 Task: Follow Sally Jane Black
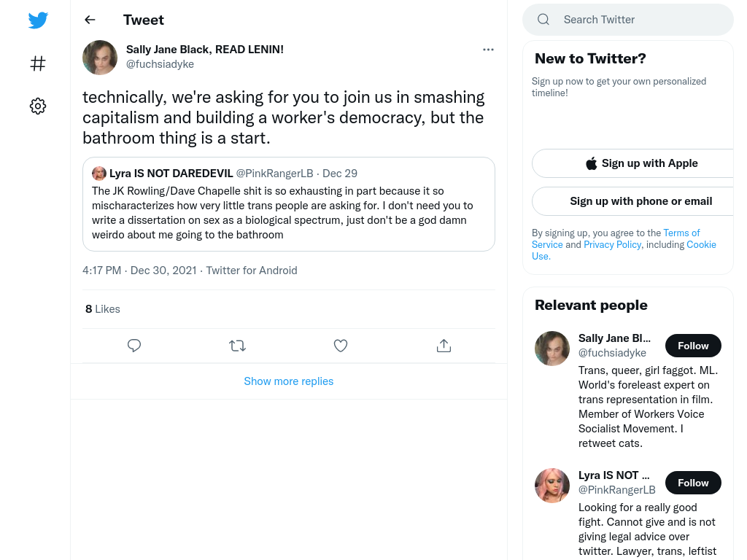coord(693,346)
